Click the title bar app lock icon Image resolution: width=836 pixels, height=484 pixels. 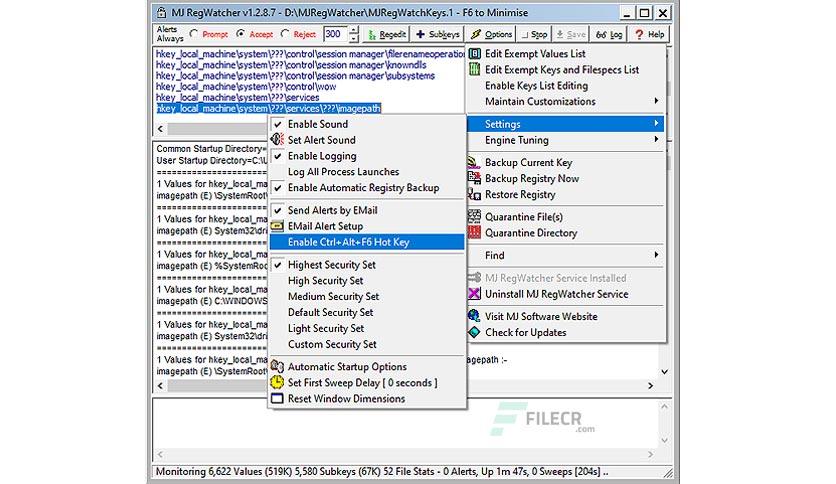click(x=161, y=12)
